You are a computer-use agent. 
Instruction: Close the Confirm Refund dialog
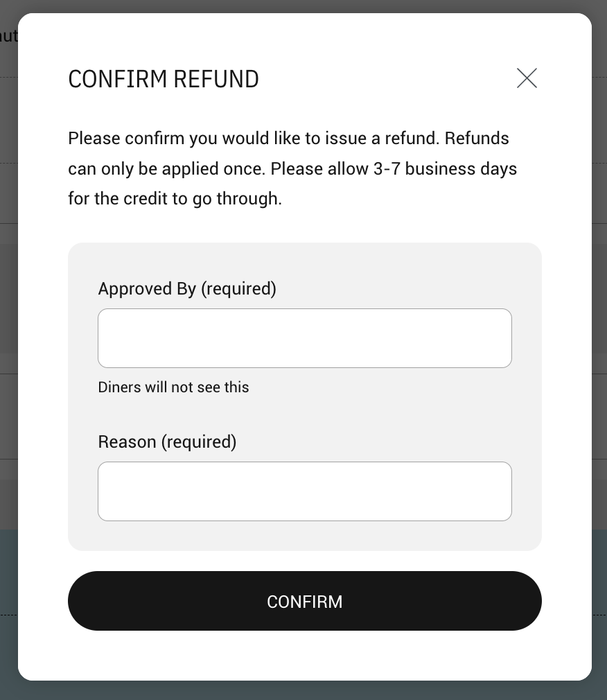click(527, 78)
